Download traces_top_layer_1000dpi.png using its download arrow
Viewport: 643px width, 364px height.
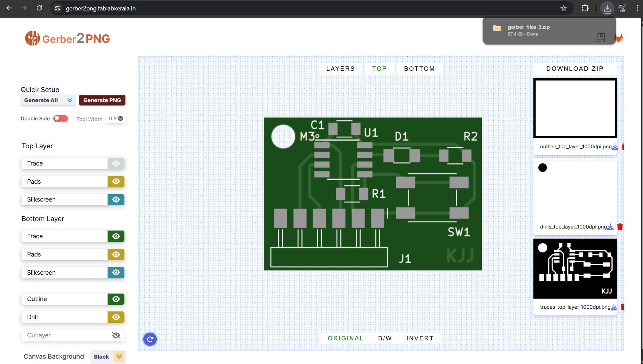613,307
